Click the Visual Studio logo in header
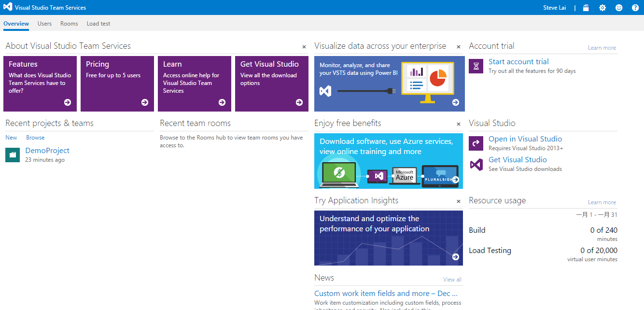This screenshot has width=644, height=310. coord(8,8)
